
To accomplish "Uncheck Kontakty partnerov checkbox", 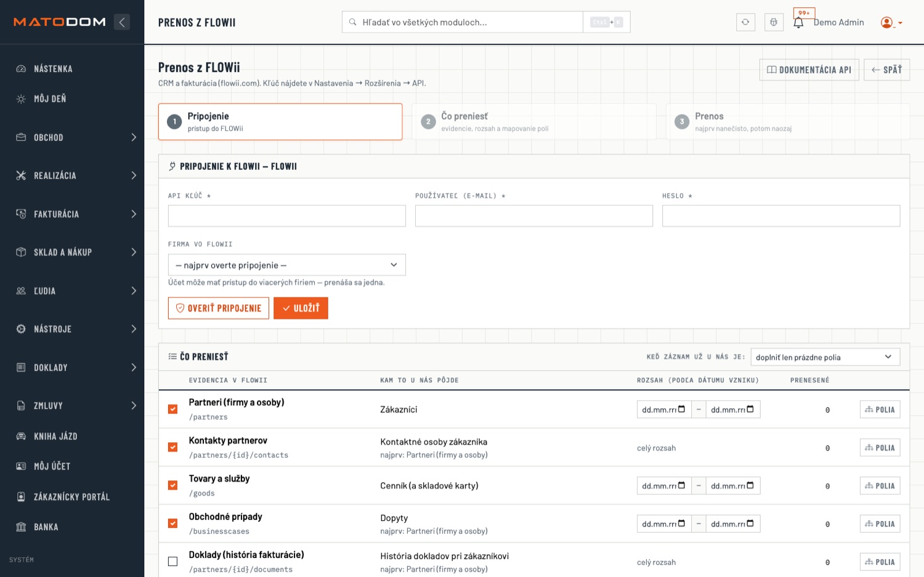I will pos(172,447).
